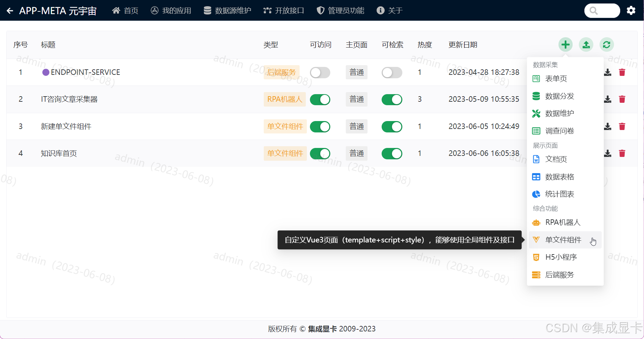The image size is (644, 339).
Task: Disable 可访问 for IT咨询文章采集器
Action: (x=320, y=99)
